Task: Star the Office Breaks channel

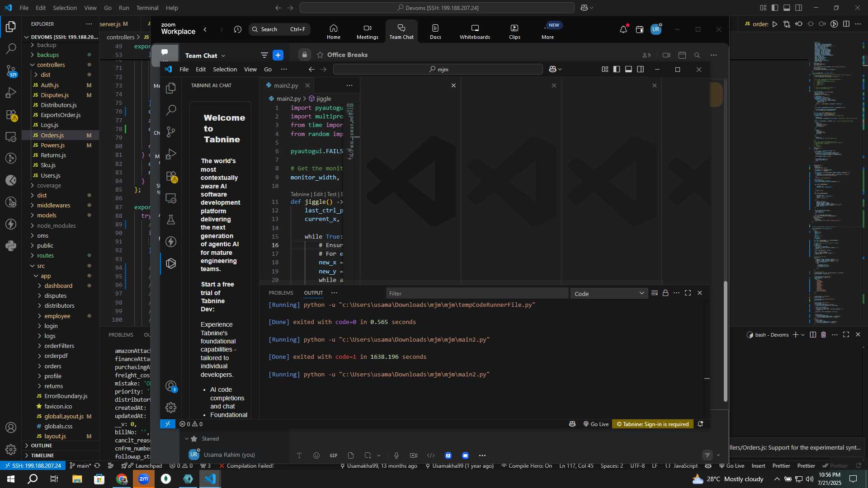Action: pyautogui.click(x=320, y=55)
